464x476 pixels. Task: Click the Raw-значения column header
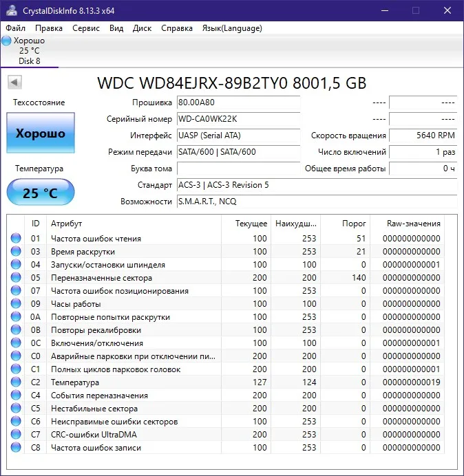407,224
